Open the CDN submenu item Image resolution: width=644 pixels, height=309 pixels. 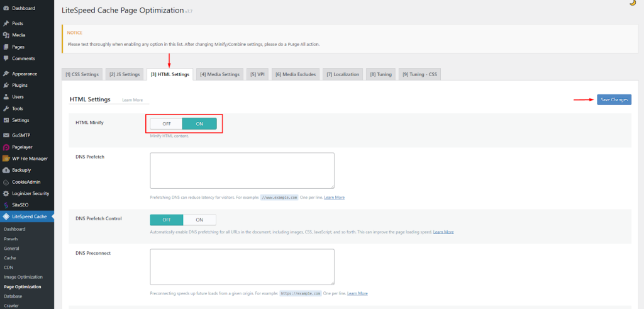9,267
